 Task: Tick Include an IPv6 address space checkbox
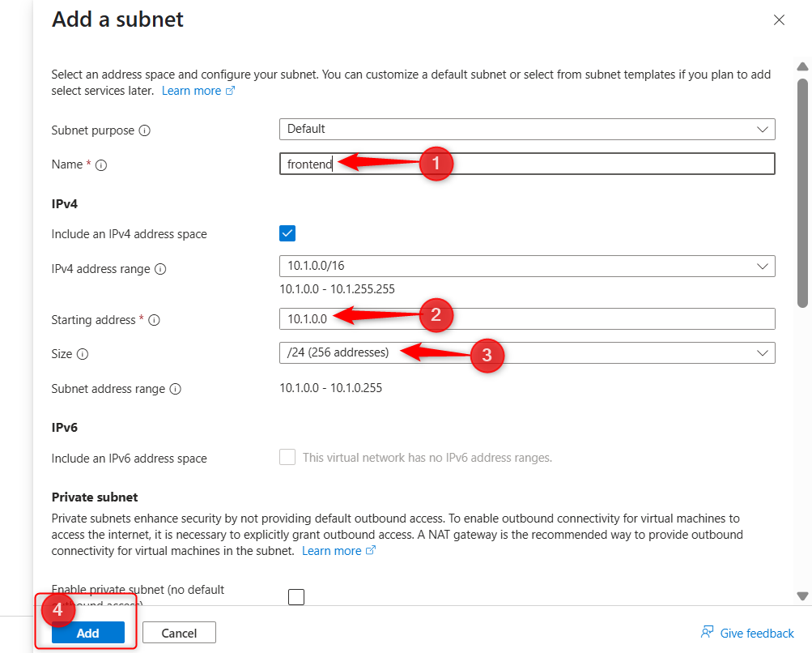[x=287, y=457]
